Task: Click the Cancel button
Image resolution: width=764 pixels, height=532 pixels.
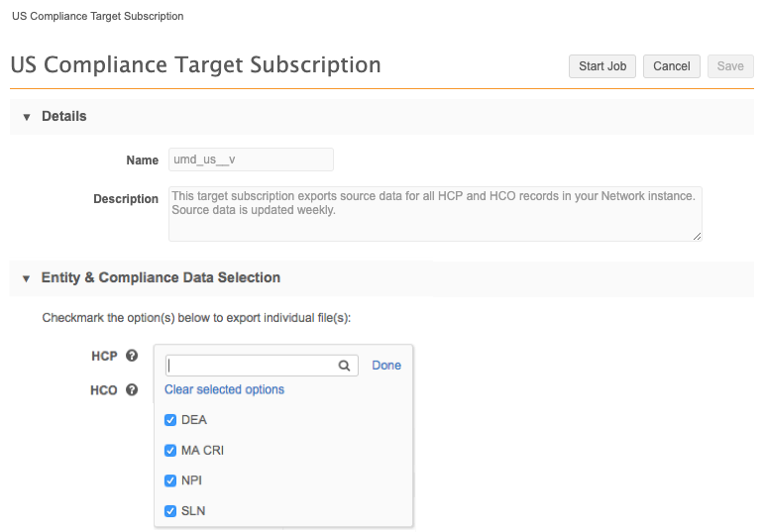Action: point(671,66)
